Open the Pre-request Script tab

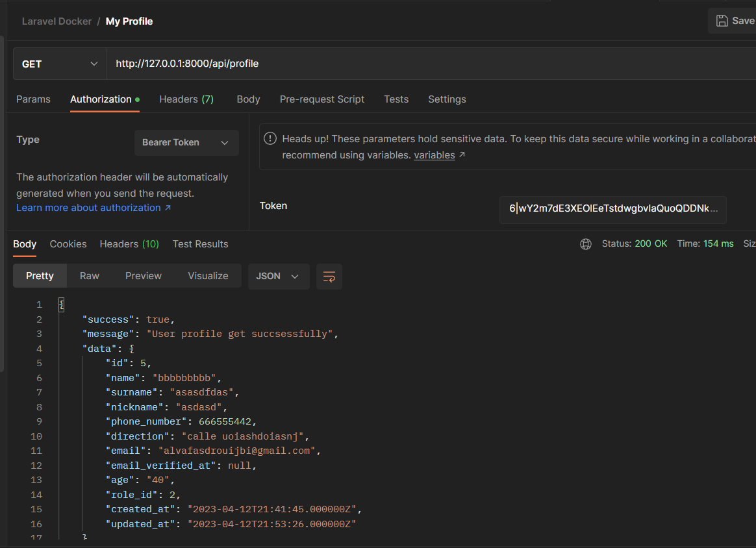pos(321,99)
